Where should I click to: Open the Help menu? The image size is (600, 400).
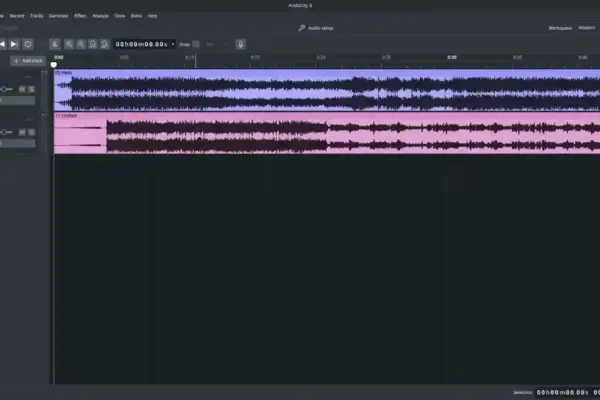tap(153, 16)
